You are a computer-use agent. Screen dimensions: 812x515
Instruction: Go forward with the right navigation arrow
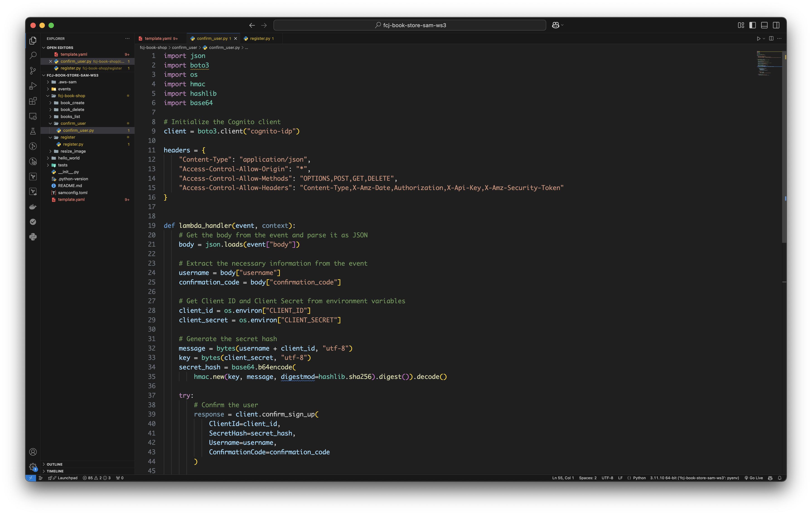click(x=264, y=25)
